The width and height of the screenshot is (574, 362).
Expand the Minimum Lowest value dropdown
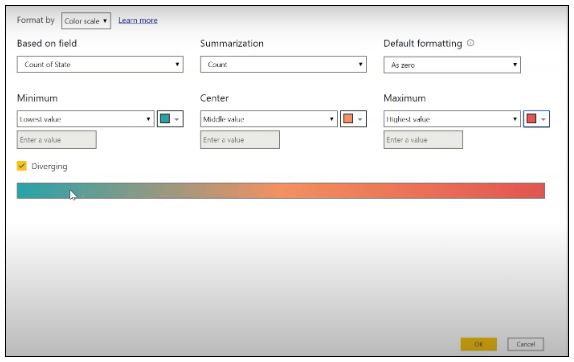[x=85, y=119]
